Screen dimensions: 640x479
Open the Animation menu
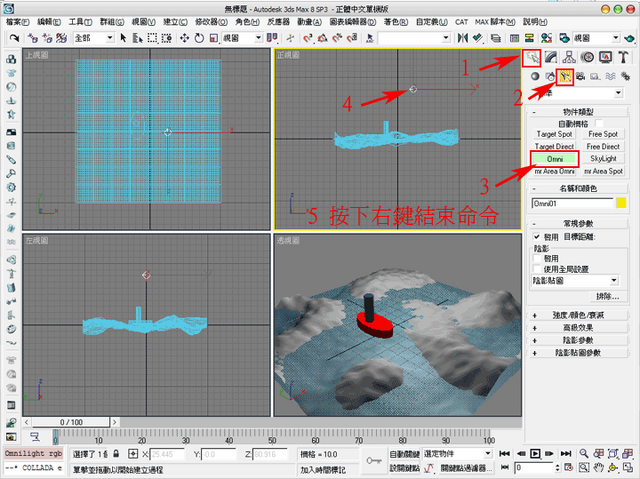309,22
